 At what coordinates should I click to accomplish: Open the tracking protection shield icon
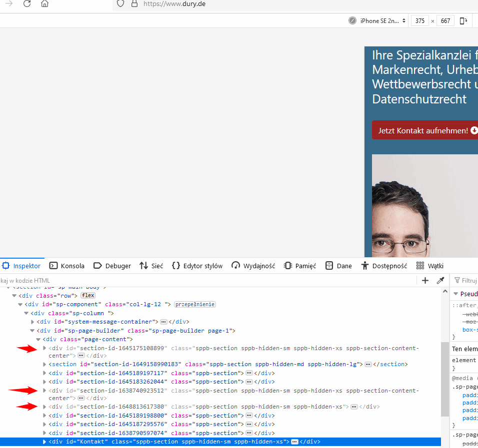(120, 4)
